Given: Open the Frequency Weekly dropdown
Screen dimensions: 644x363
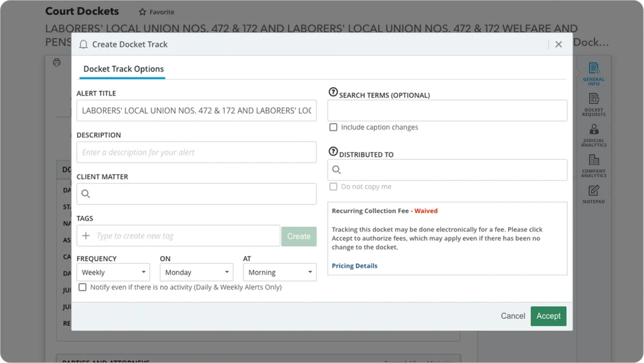Looking at the screenshot, I should point(113,272).
